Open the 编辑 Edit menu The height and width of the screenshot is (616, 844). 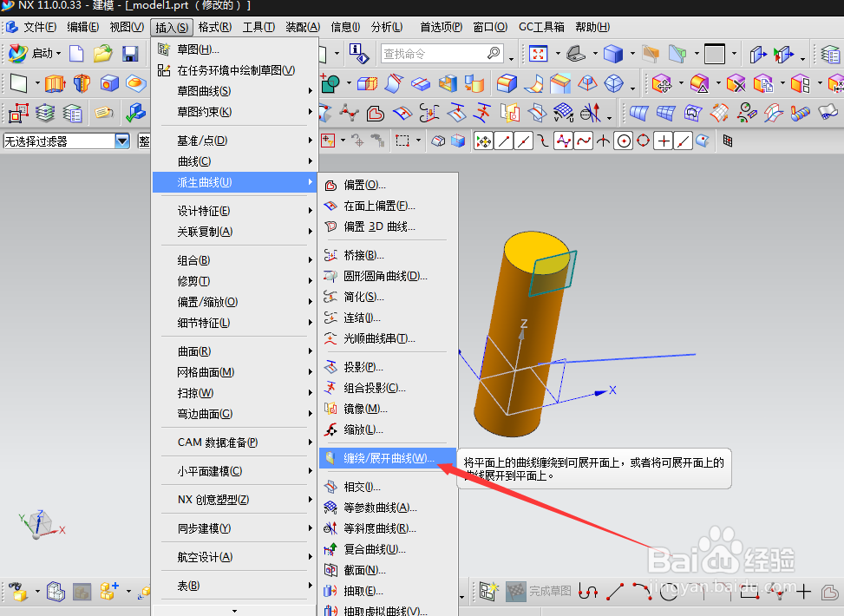click(x=83, y=27)
